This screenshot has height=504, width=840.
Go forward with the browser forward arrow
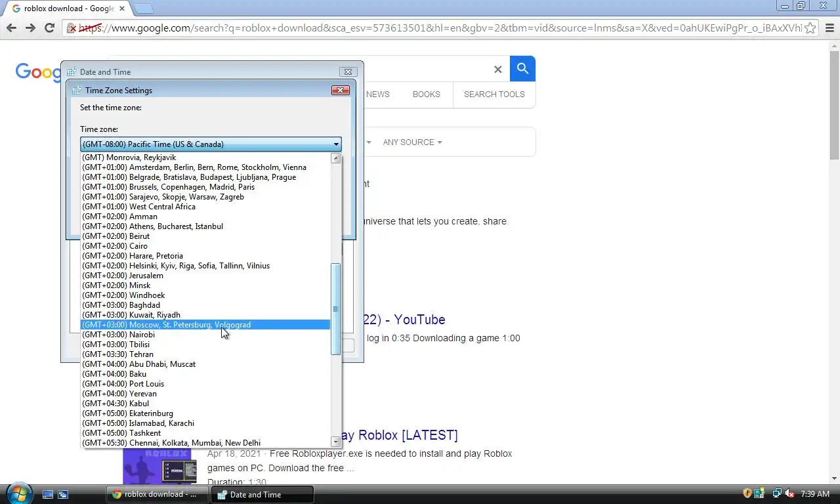pyautogui.click(x=30, y=28)
